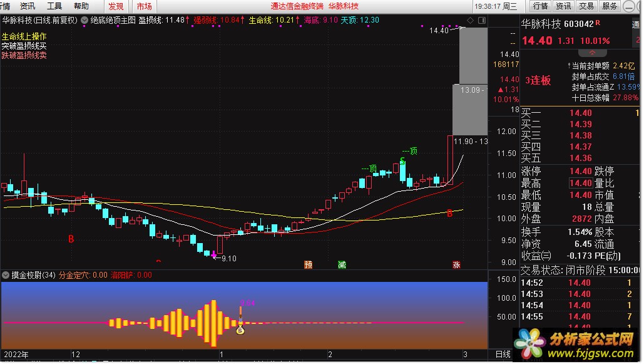Click the 收益(三) -0.173 value
The height and width of the screenshot is (364, 644).
tap(579, 256)
